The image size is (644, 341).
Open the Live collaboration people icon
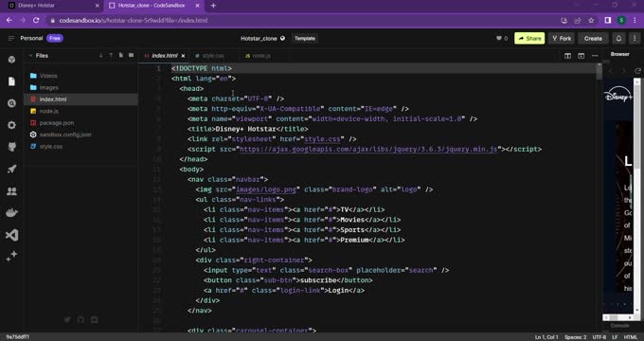11,191
